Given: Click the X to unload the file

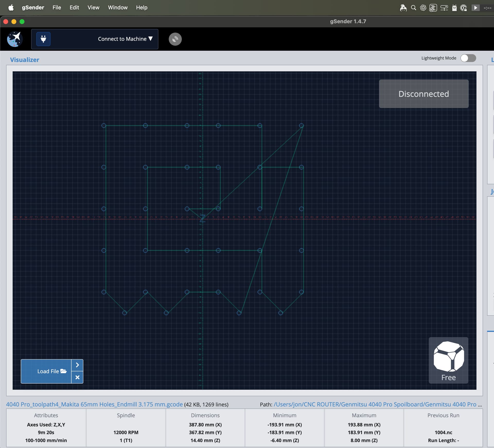Looking at the screenshot, I should (77, 377).
